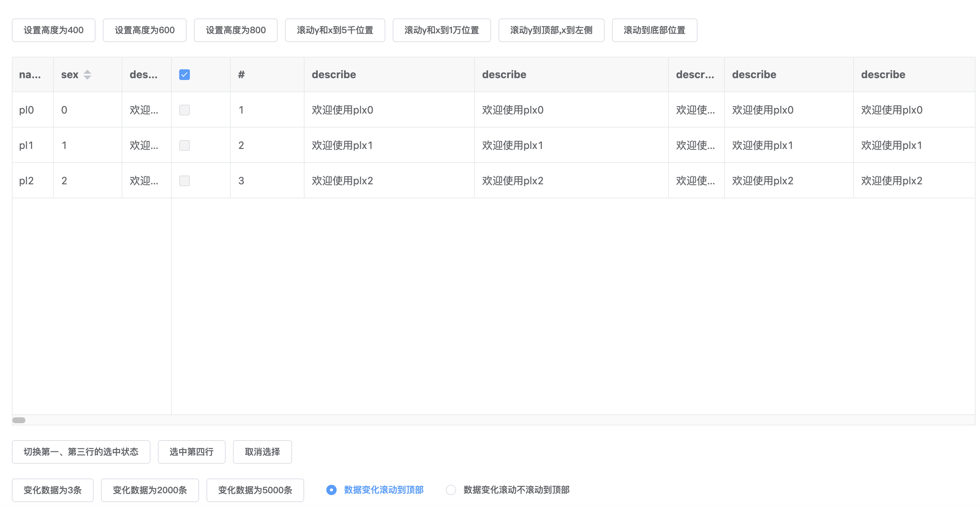Check the checkbox in row pl2
Viewport: 980px width, 508px height.
pyautogui.click(x=184, y=180)
